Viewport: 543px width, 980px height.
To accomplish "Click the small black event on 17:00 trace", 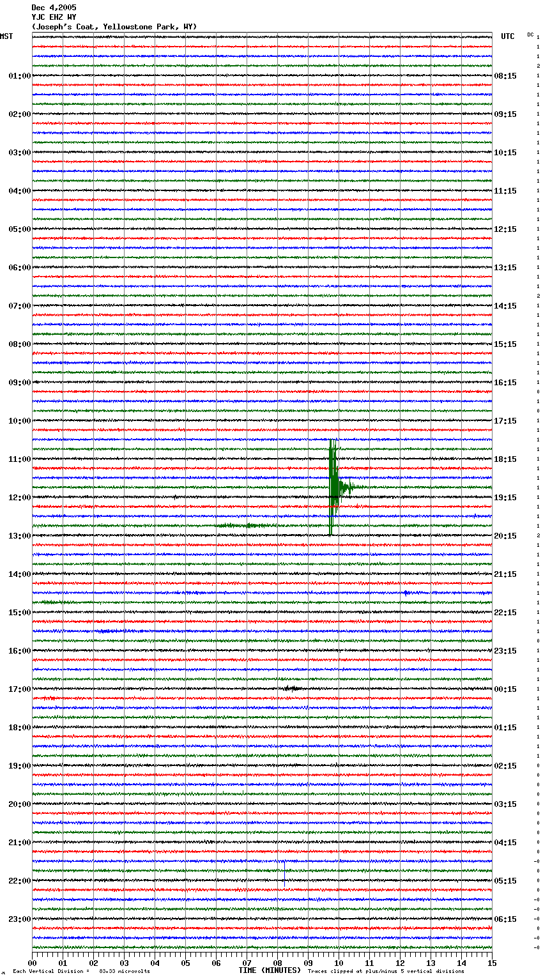I will click(292, 688).
